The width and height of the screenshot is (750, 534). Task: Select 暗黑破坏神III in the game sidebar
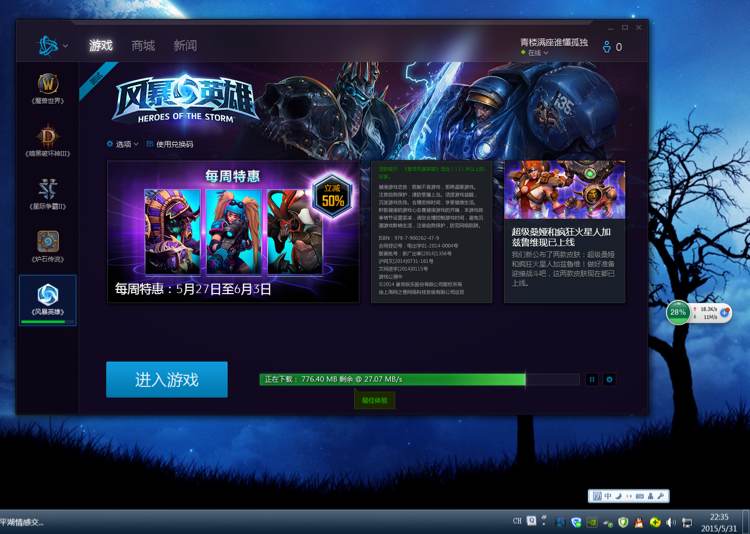(x=48, y=141)
